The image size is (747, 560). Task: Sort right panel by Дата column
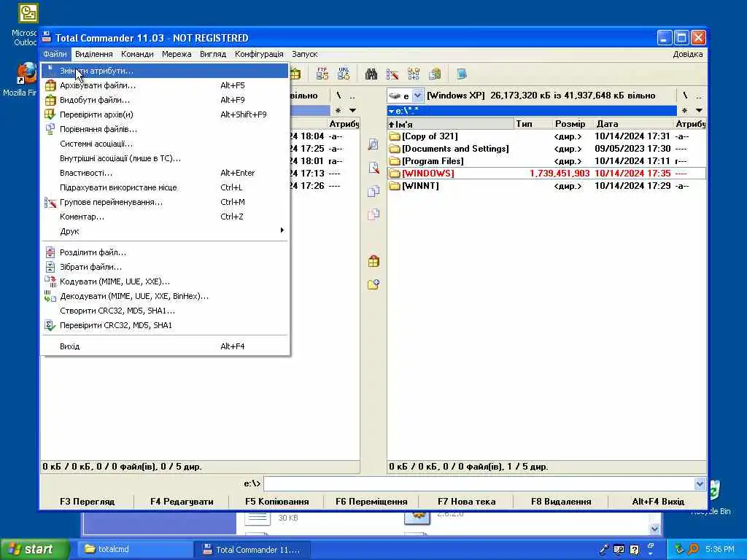[x=634, y=124]
